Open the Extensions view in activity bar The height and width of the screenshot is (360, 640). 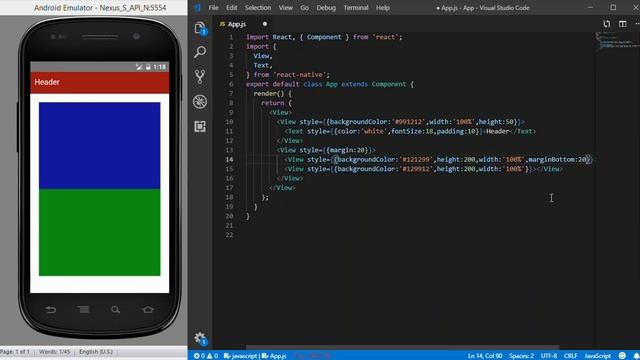point(200,127)
